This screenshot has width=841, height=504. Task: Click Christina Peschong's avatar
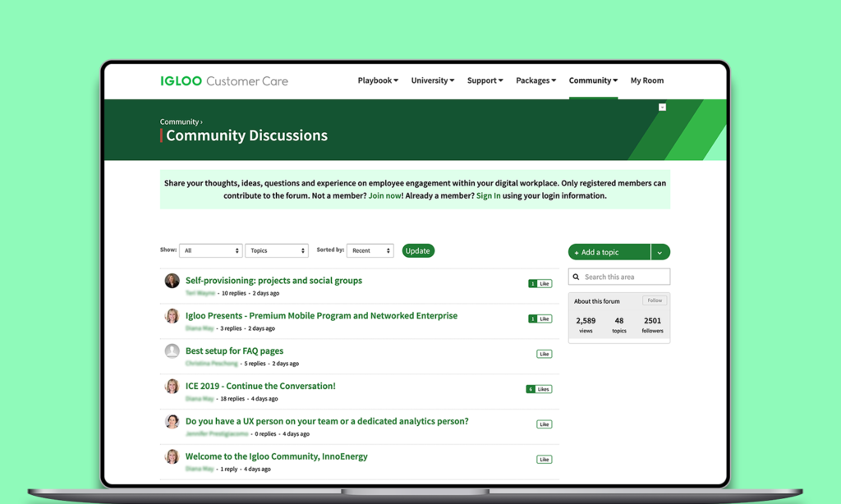point(171,351)
